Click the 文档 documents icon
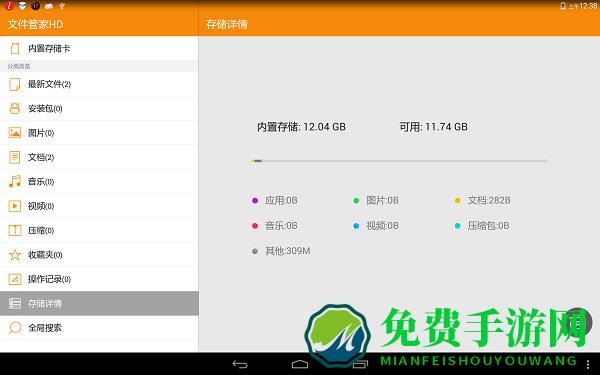Viewport: 600px width, 375px height. [15, 157]
